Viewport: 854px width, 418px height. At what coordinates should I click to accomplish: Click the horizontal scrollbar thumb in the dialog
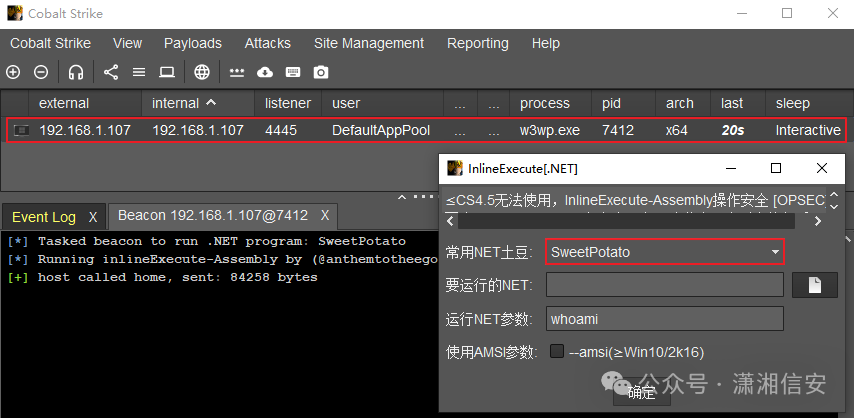tap(626, 221)
